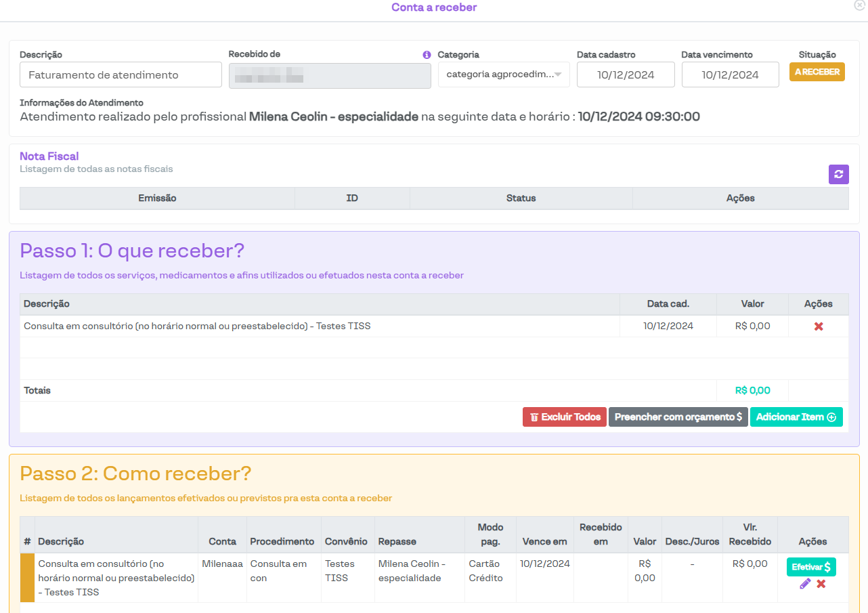
Task: Click the A RECEBER status badge
Action: [x=817, y=72]
